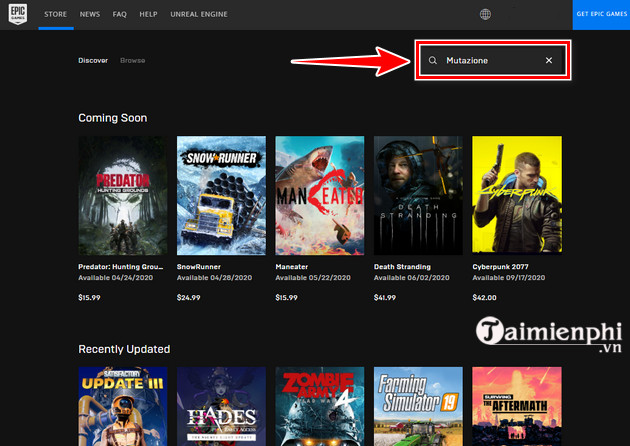This screenshot has width=630, height=446.
Task: Click the search field containing Mutazione
Action: coord(492,60)
